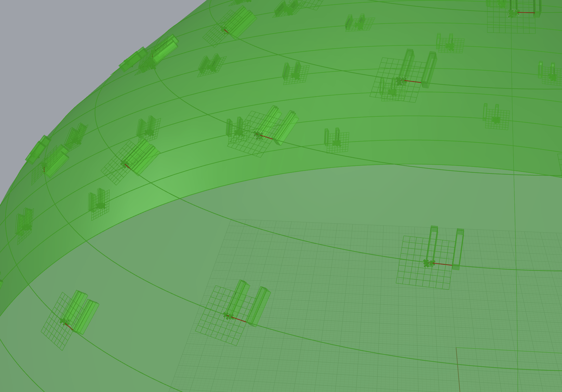Select the red line of the lower middle tower pair

click(239, 319)
